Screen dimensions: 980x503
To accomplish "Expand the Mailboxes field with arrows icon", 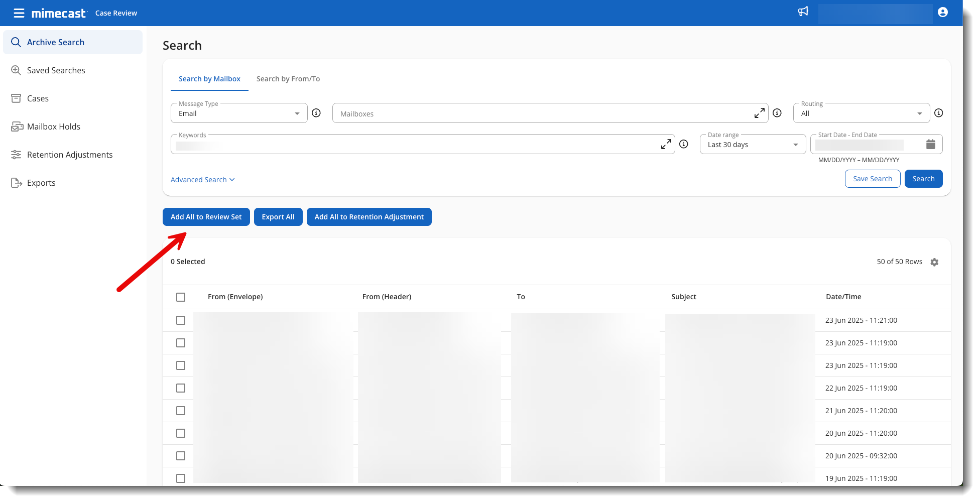I will tap(759, 113).
